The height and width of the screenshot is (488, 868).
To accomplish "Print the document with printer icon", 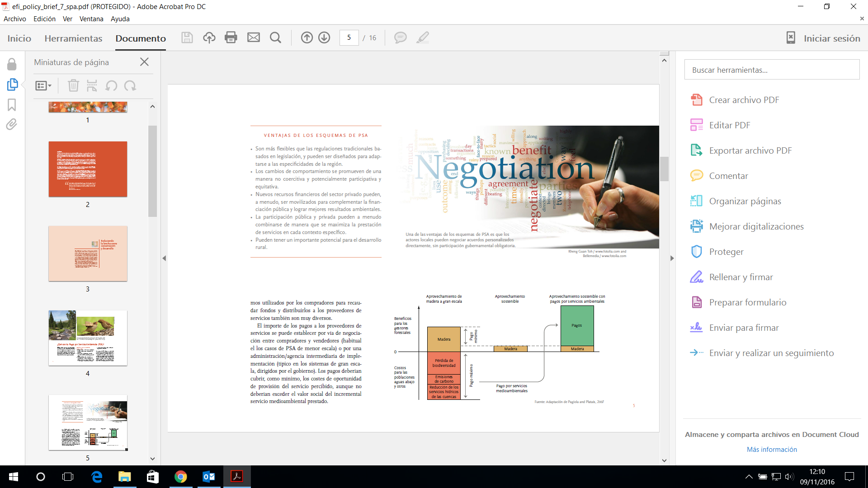I will (x=231, y=38).
